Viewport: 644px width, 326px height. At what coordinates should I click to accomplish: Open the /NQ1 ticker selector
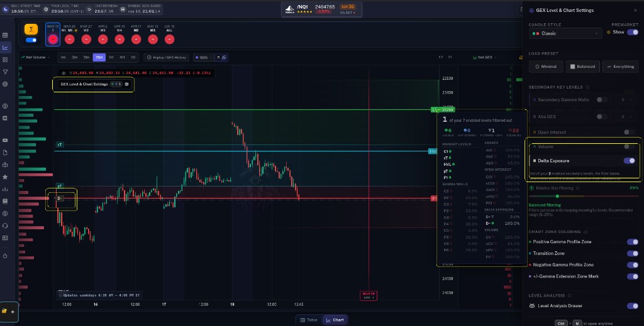(321, 9)
